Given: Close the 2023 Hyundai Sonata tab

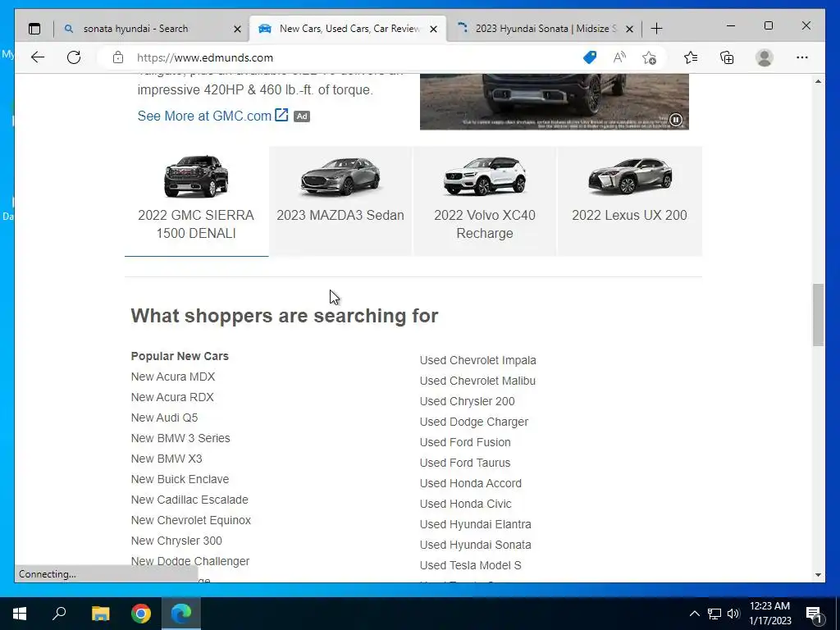Looking at the screenshot, I should coord(630,29).
